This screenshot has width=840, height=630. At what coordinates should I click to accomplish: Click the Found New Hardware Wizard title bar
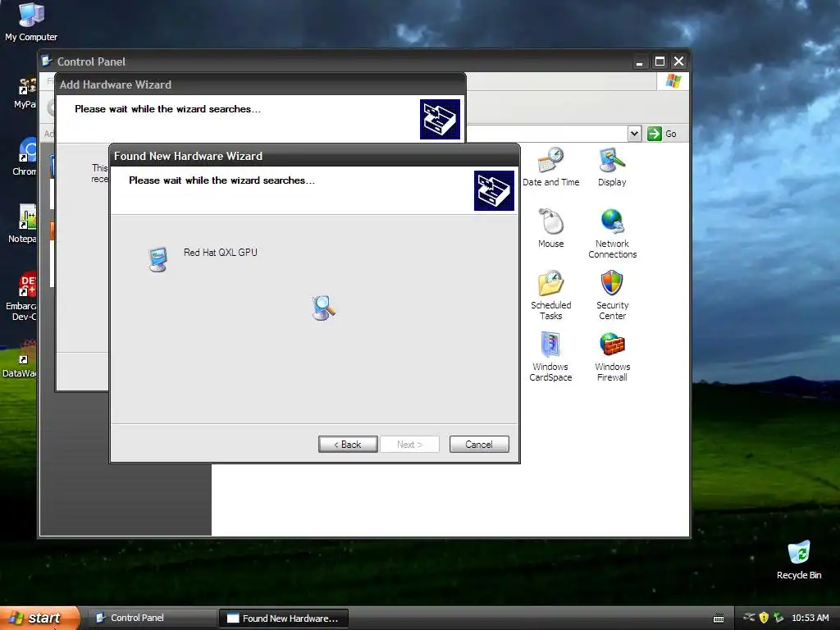[314, 156]
